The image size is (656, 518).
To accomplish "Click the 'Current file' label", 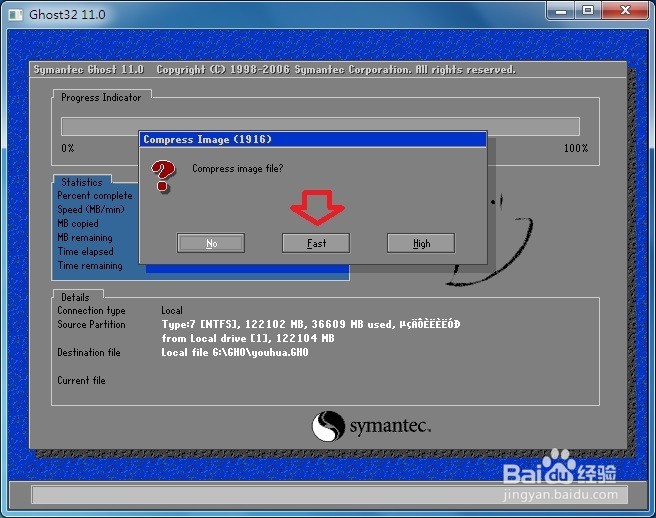I will 81,380.
